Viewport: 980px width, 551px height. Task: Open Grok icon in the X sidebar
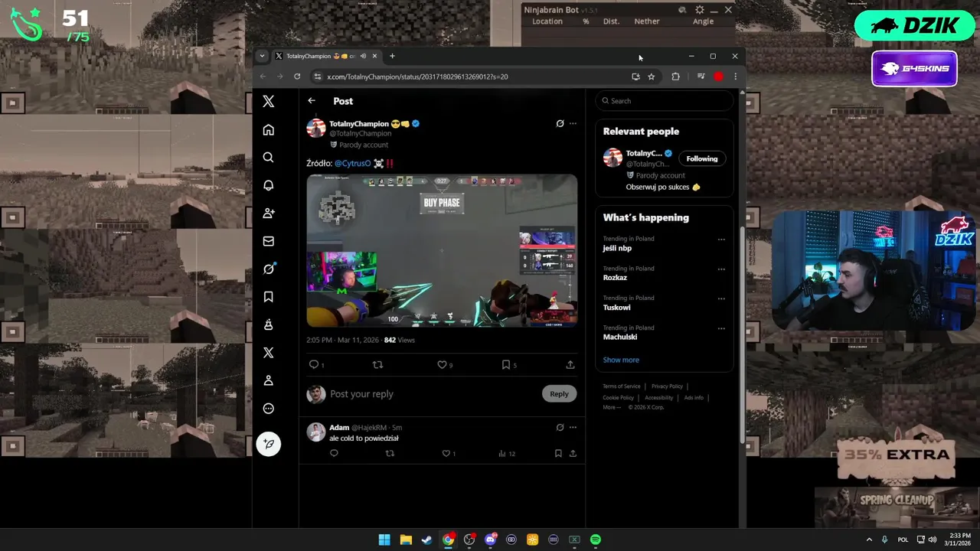tap(268, 269)
